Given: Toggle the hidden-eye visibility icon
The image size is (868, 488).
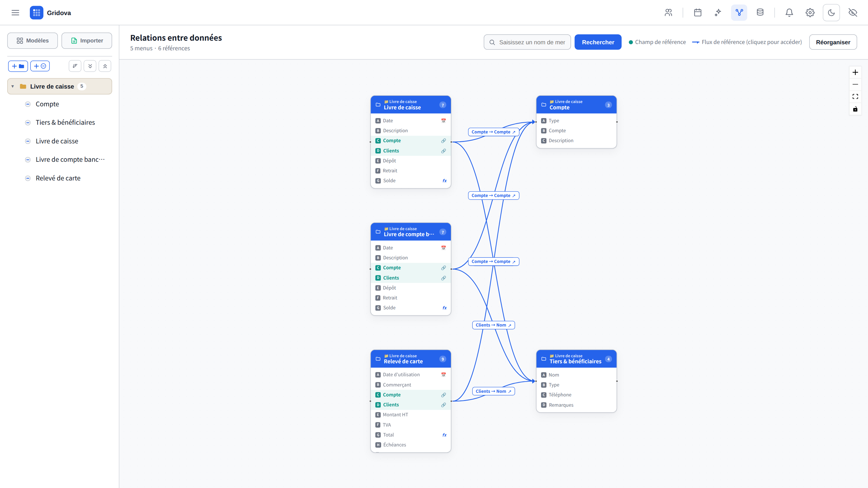Looking at the screenshot, I should tap(853, 13).
